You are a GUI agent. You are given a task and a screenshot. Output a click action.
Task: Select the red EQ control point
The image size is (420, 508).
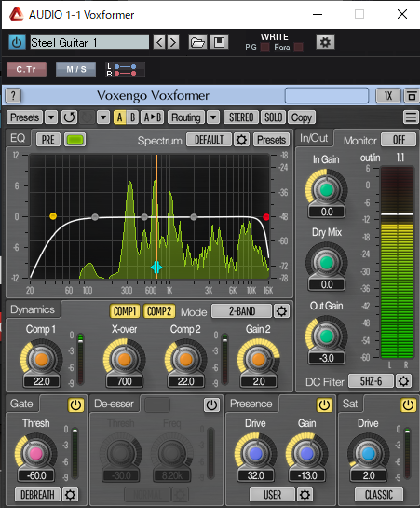pos(266,217)
